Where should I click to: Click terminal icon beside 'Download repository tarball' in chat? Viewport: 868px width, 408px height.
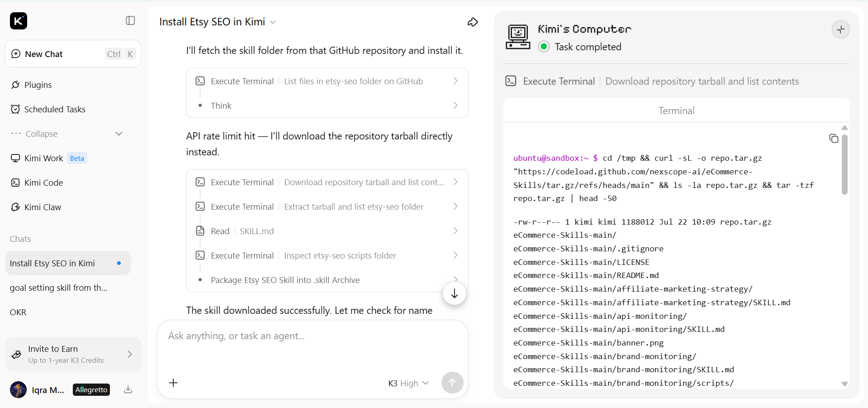200,182
